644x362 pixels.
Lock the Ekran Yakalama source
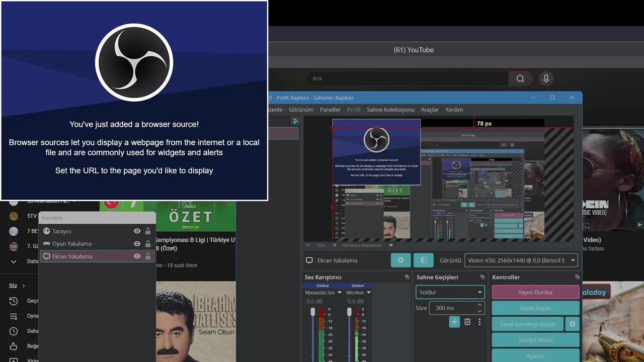[x=148, y=256]
